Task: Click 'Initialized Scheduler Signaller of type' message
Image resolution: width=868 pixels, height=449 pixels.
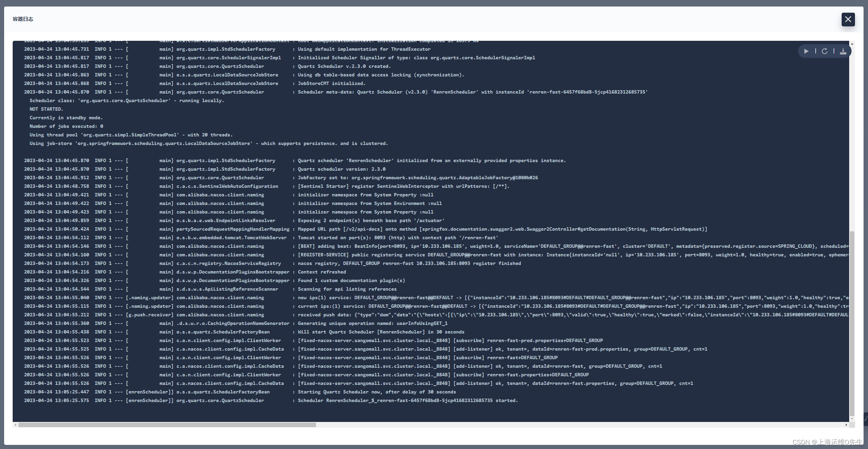Action: pos(416,58)
